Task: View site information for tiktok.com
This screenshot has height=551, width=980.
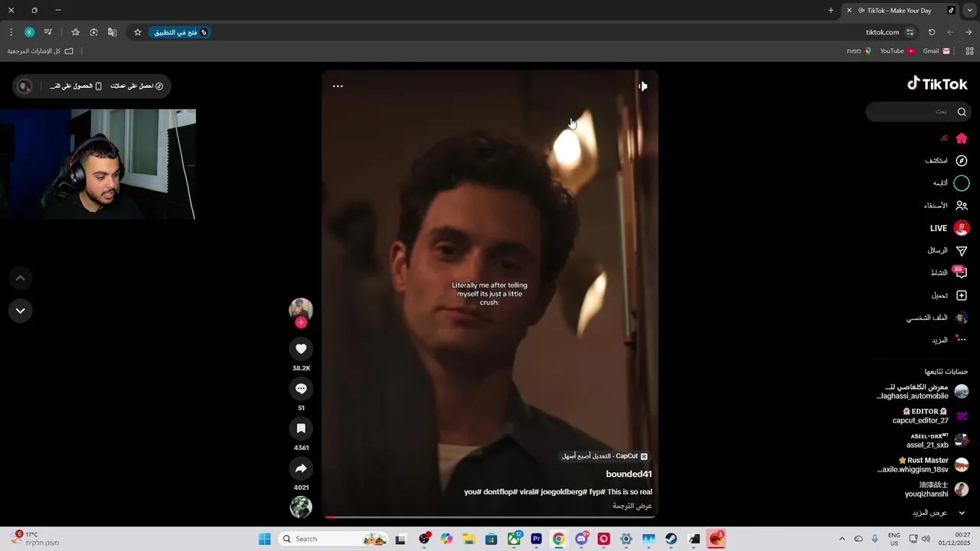Action: [x=910, y=32]
